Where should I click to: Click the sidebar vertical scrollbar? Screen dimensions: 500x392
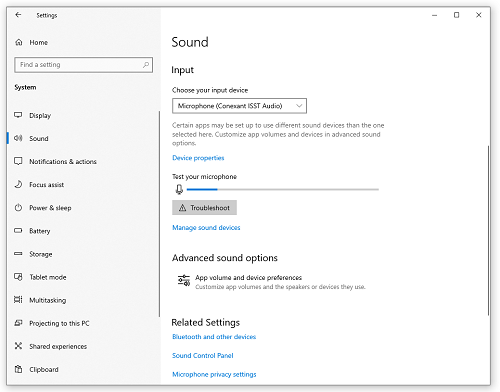coord(159,214)
